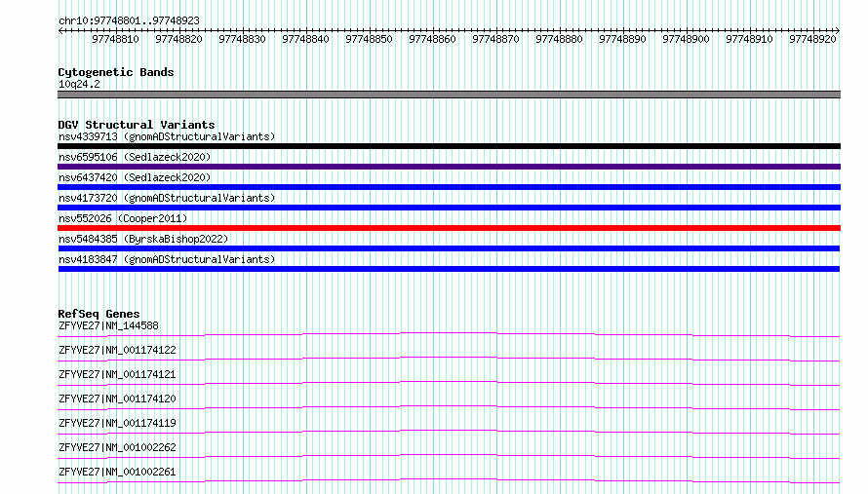
Task: Click the purple nsv6595106 variant bar
Action: coord(449,167)
